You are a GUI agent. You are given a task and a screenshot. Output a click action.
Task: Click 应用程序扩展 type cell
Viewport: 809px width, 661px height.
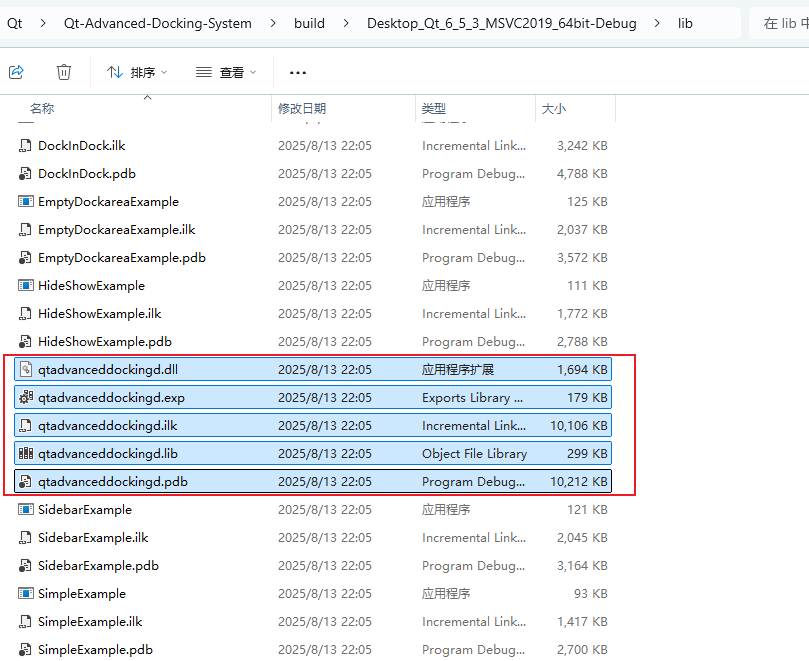coord(458,369)
